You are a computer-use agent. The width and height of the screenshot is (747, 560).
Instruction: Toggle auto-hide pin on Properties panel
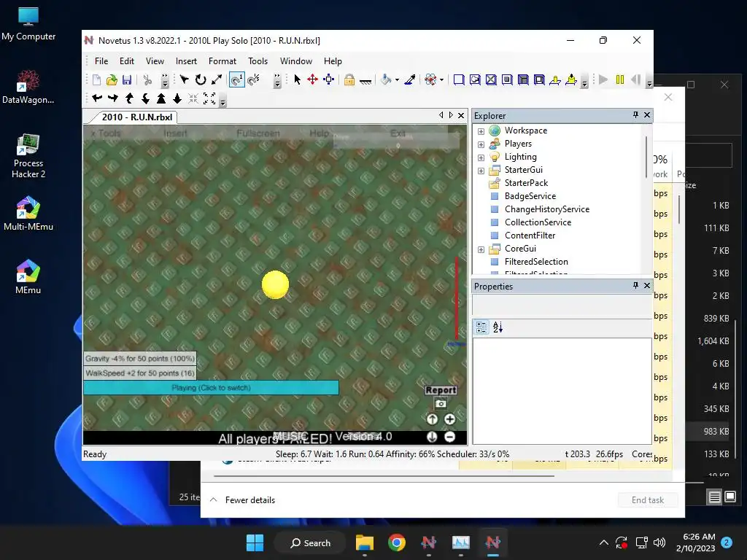click(635, 285)
